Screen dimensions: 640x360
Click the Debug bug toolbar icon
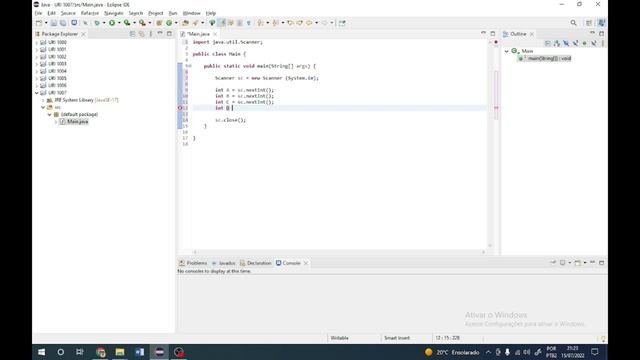tap(97, 23)
